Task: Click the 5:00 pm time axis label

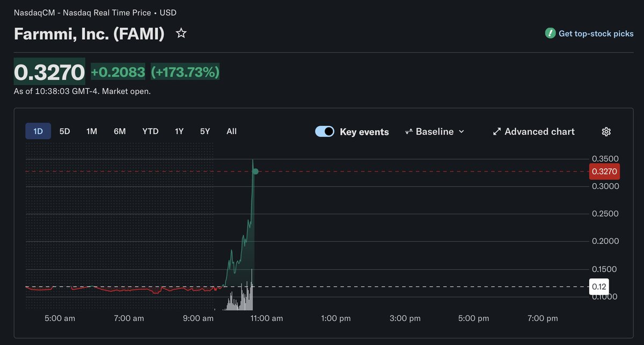Action: pos(474,319)
